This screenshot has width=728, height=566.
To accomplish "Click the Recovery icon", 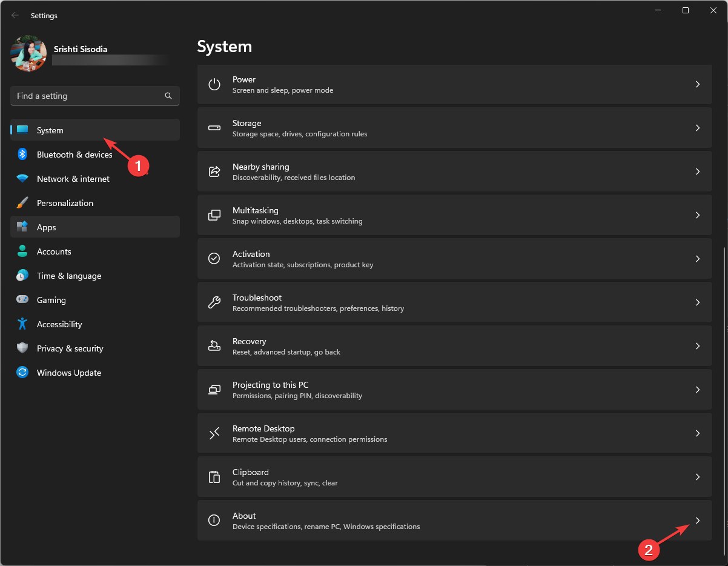I will click(x=214, y=346).
